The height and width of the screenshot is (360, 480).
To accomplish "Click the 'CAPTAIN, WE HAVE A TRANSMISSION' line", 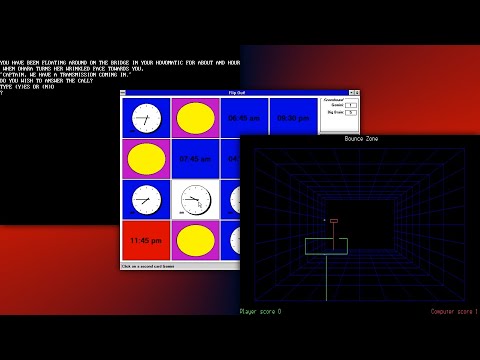I will (66, 75).
